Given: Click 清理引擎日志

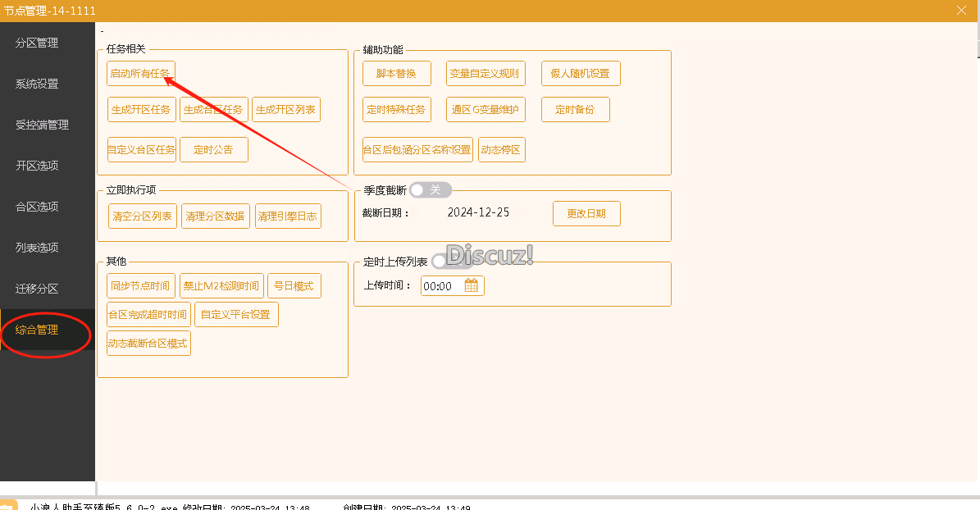Looking at the screenshot, I should [x=288, y=216].
